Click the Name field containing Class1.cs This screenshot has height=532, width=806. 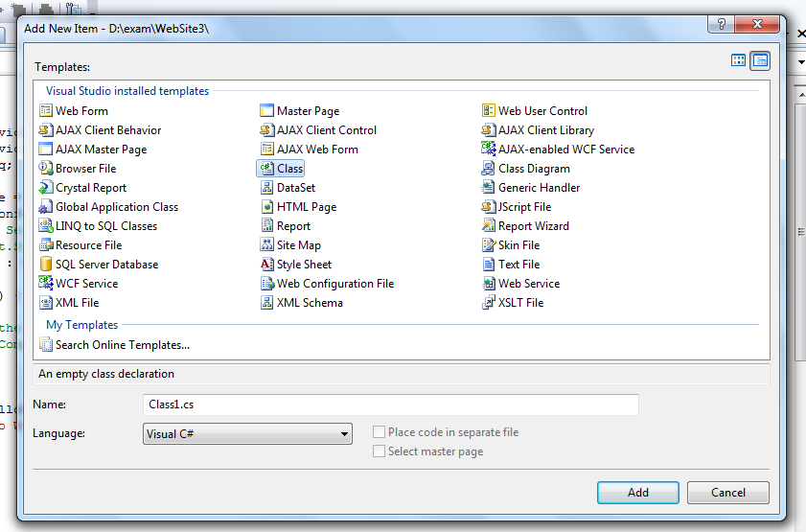[x=391, y=405]
